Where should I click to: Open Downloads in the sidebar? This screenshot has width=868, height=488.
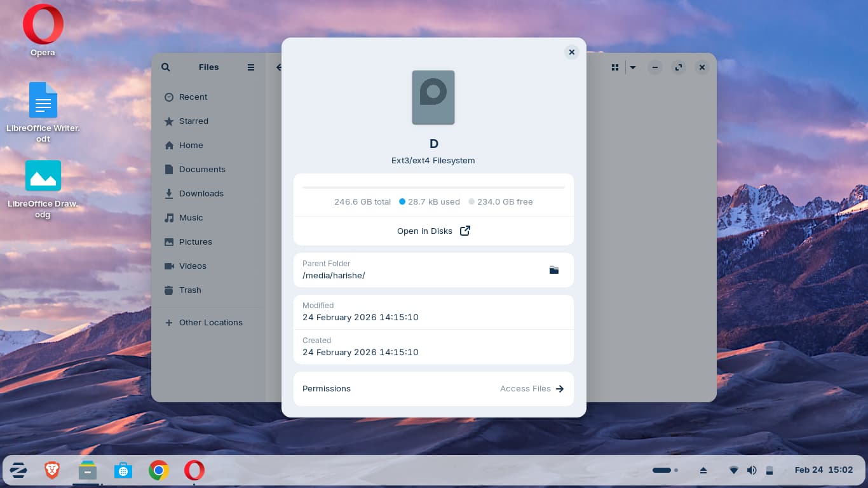pos(201,194)
